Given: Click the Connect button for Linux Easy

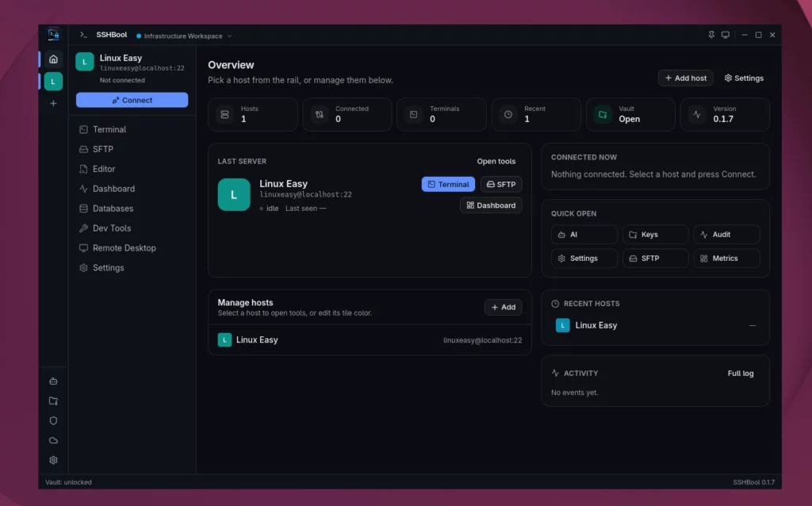Looking at the screenshot, I should click(x=132, y=100).
